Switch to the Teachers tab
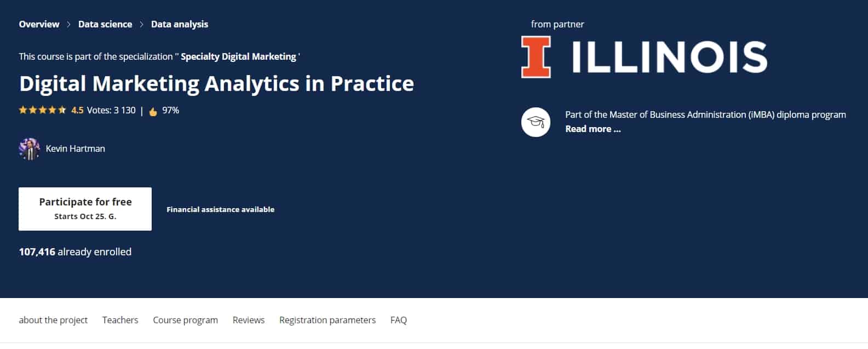 (120, 320)
